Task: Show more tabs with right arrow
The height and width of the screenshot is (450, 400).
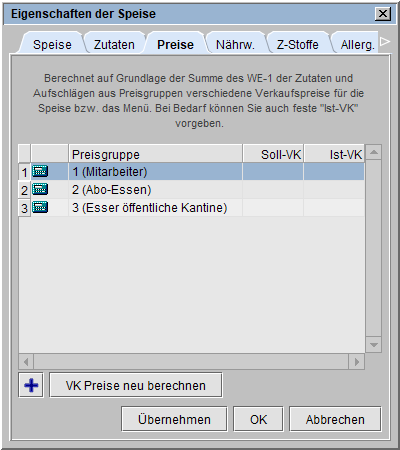Action: pyautogui.click(x=385, y=42)
